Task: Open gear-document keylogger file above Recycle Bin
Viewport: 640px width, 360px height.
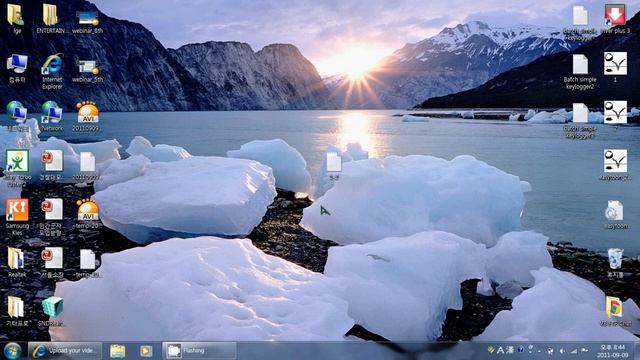Action: [x=614, y=211]
